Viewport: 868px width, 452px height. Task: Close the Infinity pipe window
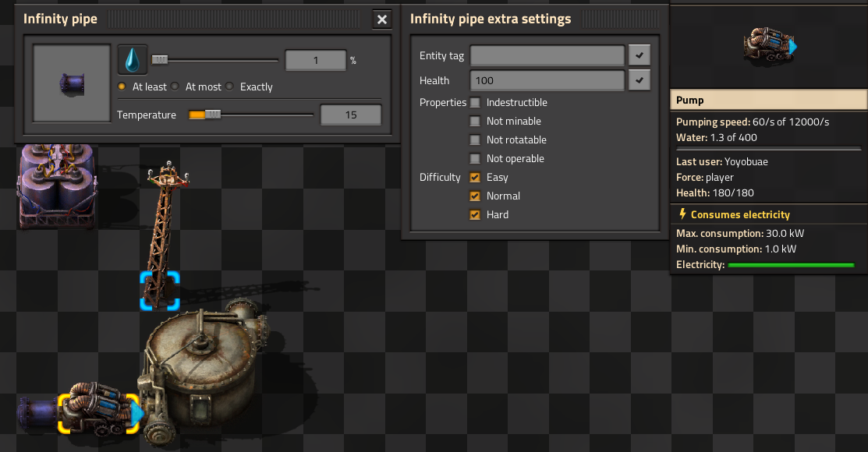pos(381,19)
